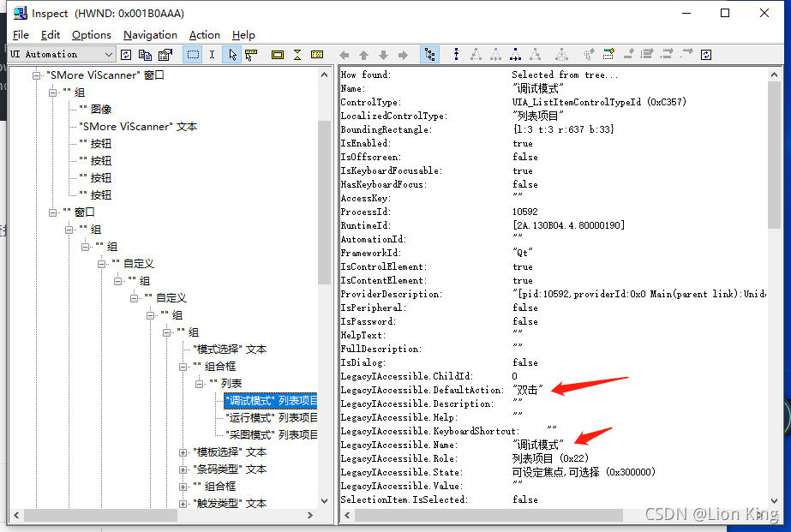Open the Help menu

pyautogui.click(x=243, y=35)
